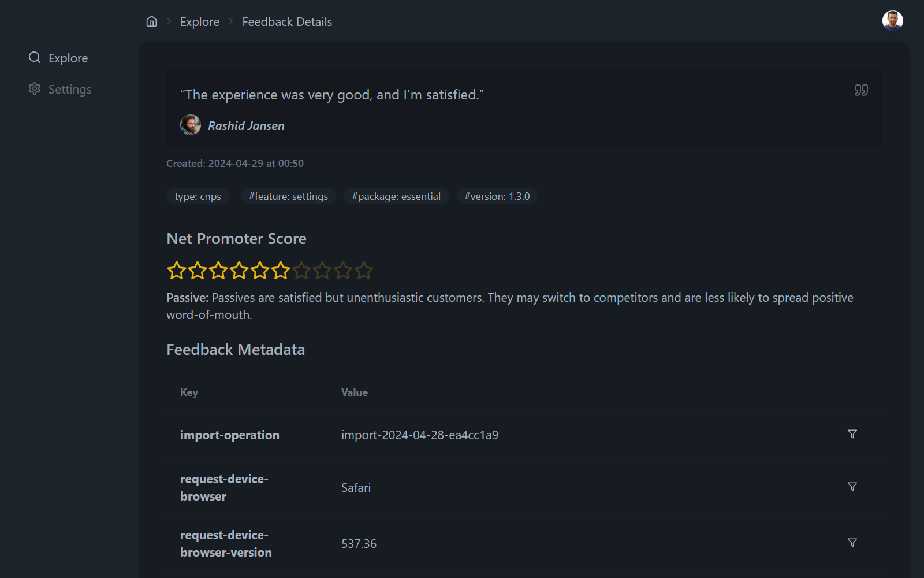Select the #version: 1.3.0 tag
The image size is (924, 578).
497,197
